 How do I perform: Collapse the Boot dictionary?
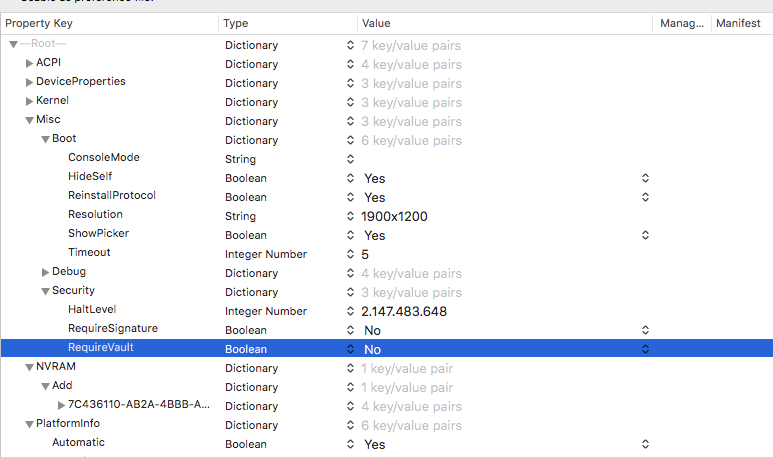click(x=45, y=140)
